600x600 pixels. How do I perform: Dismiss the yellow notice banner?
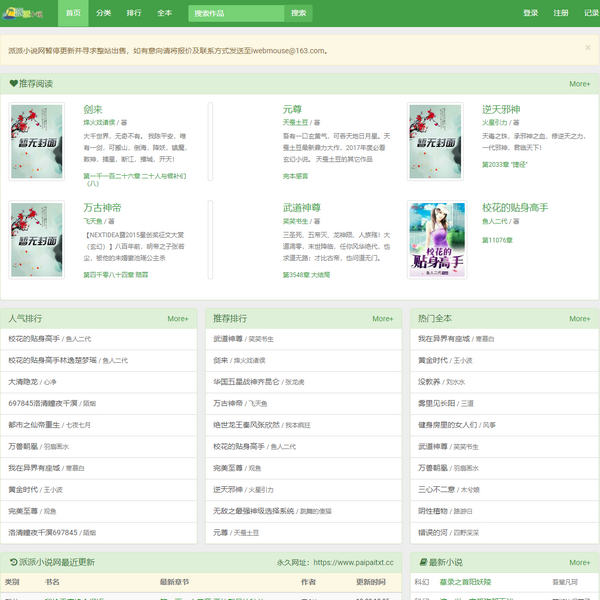click(x=587, y=47)
